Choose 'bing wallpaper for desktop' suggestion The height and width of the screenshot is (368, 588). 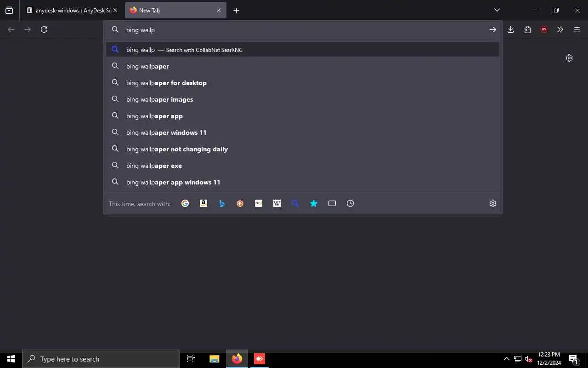303,83
